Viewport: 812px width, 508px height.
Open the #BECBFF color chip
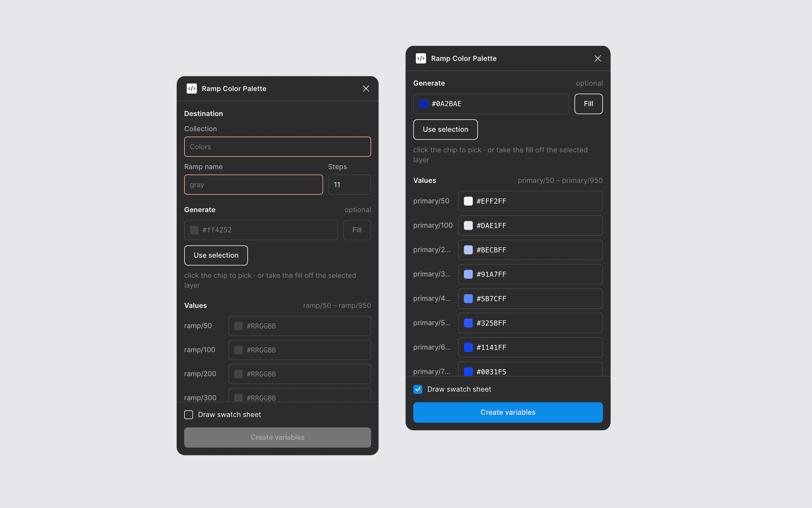pyautogui.click(x=468, y=250)
